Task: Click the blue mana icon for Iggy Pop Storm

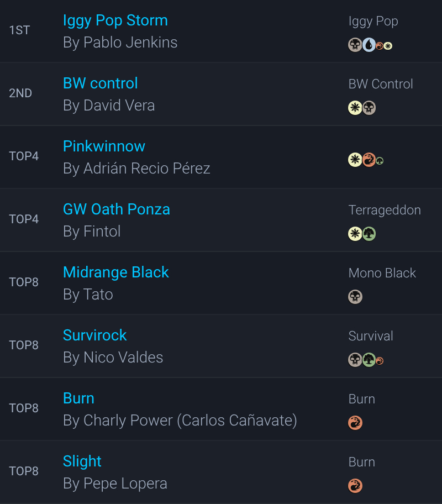Action: tap(369, 45)
